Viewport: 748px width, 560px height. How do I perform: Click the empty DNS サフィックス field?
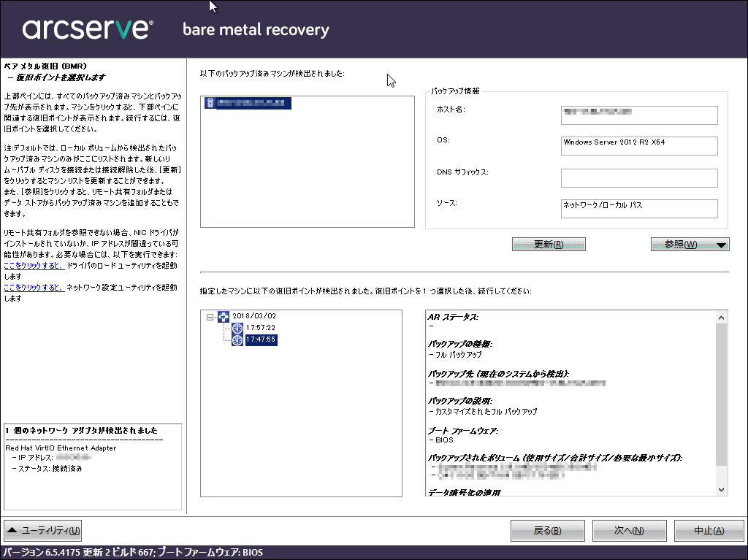click(x=639, y=178)
